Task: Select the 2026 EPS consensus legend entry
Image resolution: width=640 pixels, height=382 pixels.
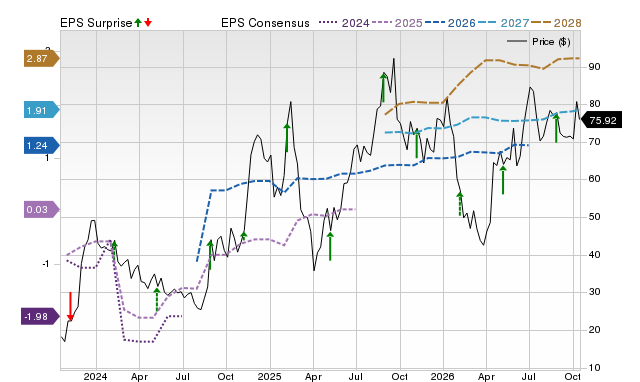Action: 450,23
